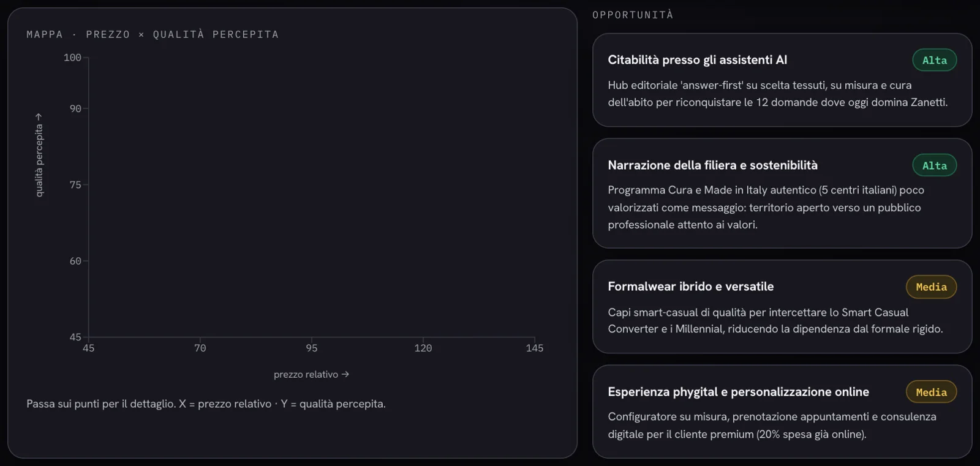This screenshot has width=980, height=466.
Task: Click the Alta badge on the Narrazione card
Action: (x=935, y=165)
